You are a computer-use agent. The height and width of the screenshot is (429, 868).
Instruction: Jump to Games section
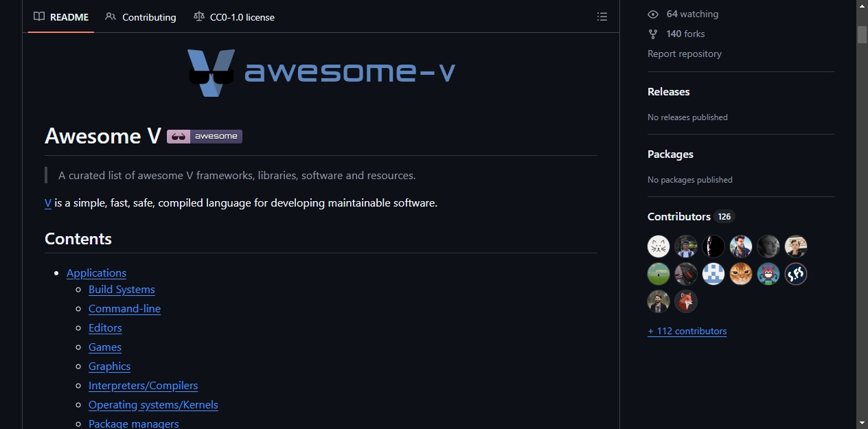(105, 347)
